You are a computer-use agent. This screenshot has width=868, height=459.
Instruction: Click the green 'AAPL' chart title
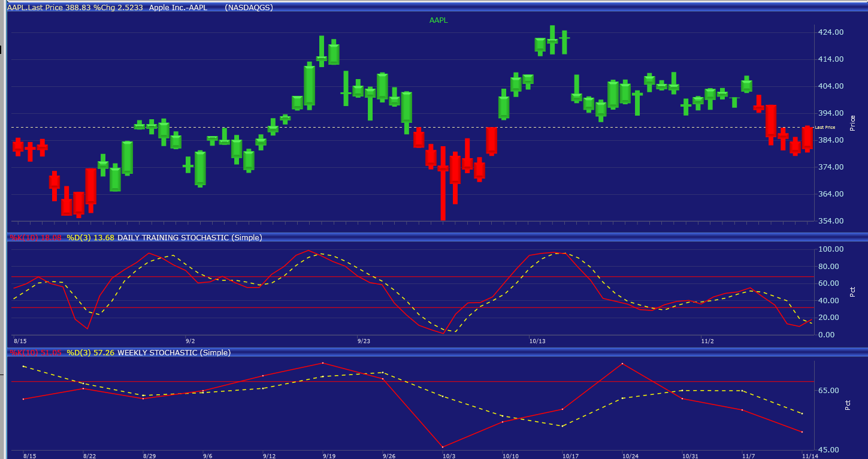pyautogui.click(x=438, y=20)
